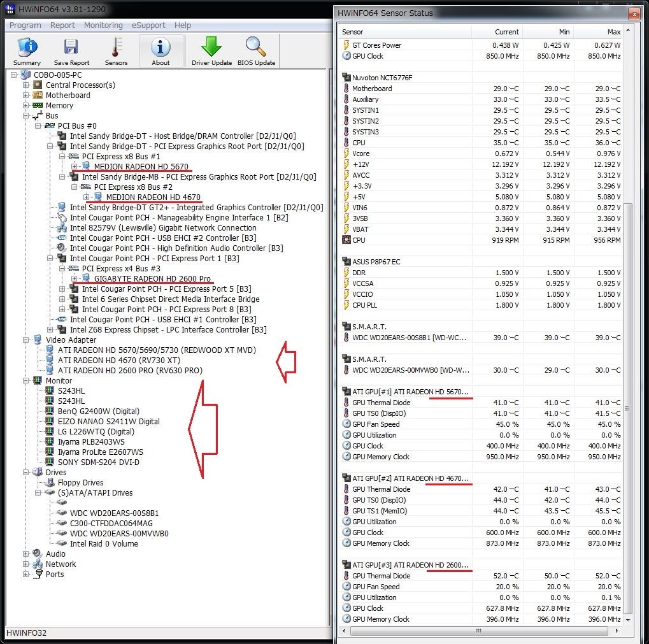Open the Monitoring menu

coord(103,25)
